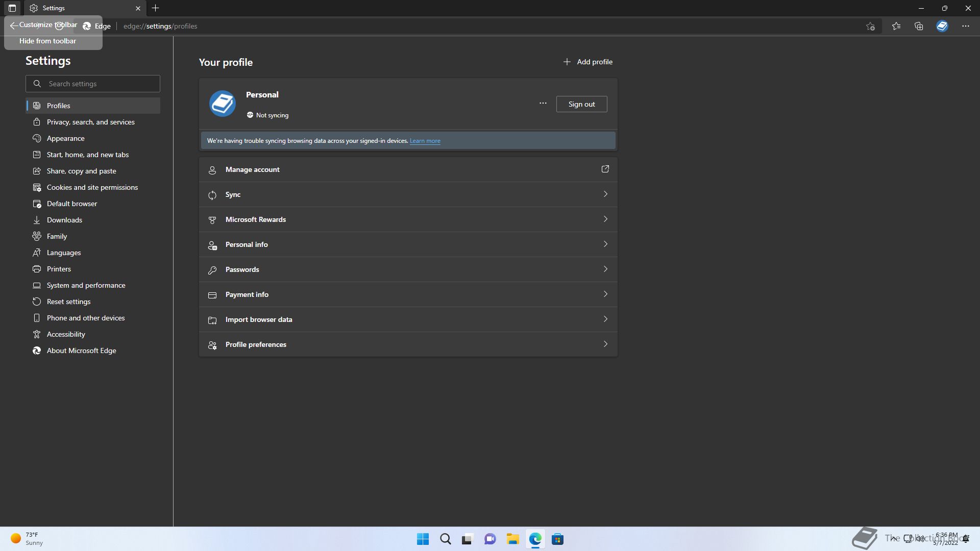Open Cookies and site permissions
This screenshot has width=980, height=551.
click(93, 187)
